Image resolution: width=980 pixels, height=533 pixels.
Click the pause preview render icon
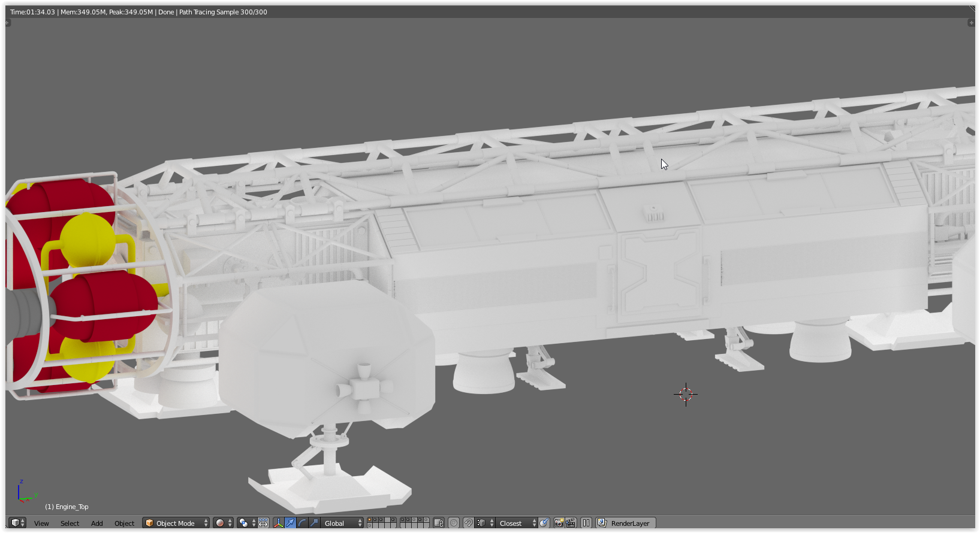click(x=586, y=523)
